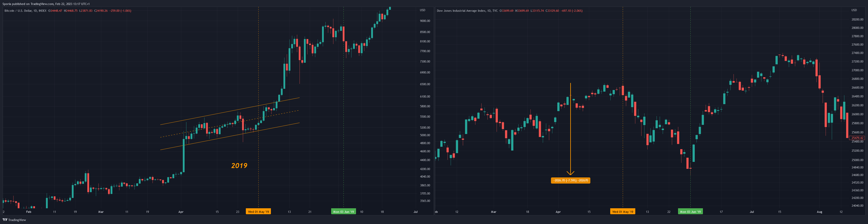
Task: Click the 5000.00 price axis label
Action: point(425,135)
